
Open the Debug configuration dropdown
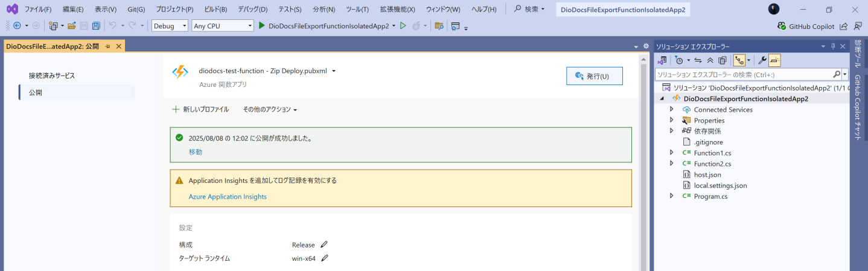(x=169, y=26)
